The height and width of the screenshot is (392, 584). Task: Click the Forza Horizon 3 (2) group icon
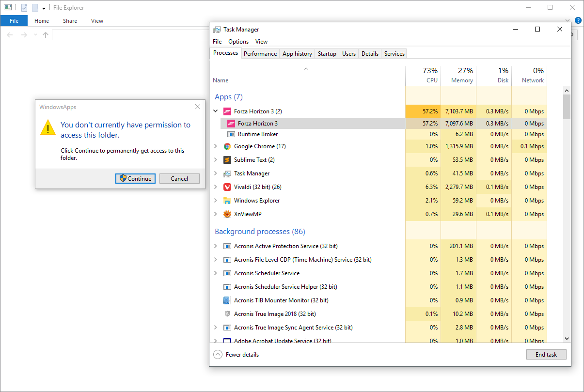pyautogui.click(x=227, y=111)
